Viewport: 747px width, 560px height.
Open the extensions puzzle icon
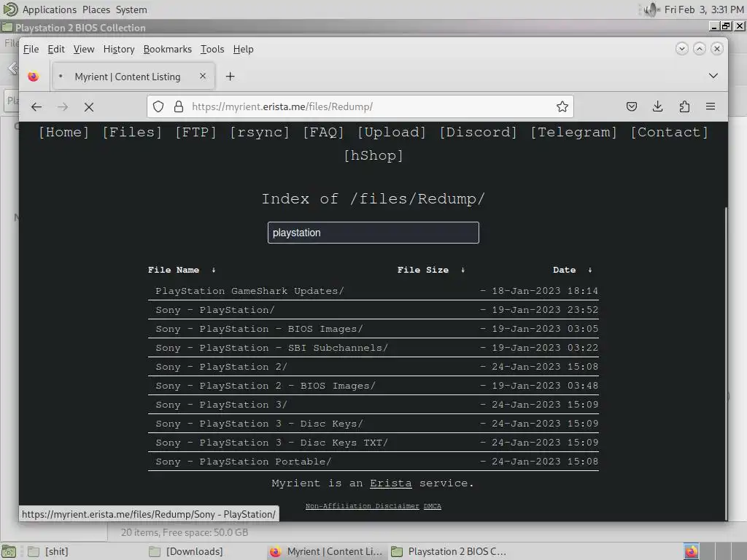(x=684, y=106)
